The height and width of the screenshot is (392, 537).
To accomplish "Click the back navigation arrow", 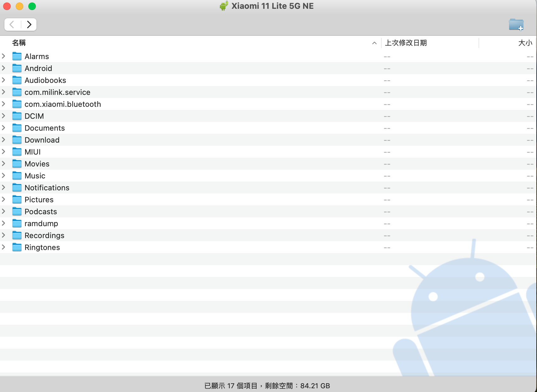I will click(x=12, y=24).
